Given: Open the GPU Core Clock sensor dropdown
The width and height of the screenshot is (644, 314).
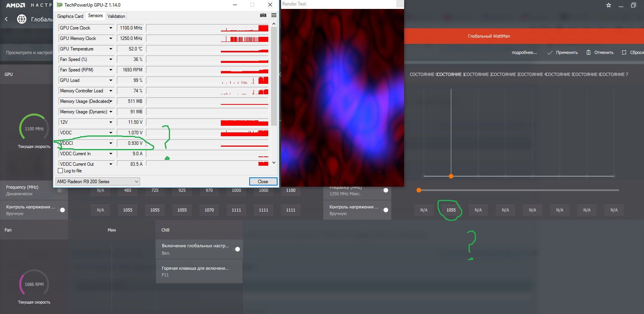Looking at the screenshot, I should click(111, 28).
